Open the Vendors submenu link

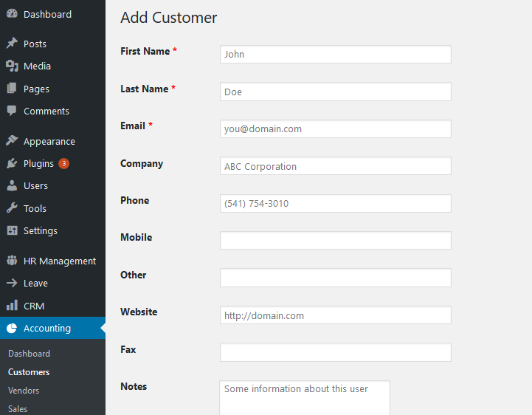24,391
